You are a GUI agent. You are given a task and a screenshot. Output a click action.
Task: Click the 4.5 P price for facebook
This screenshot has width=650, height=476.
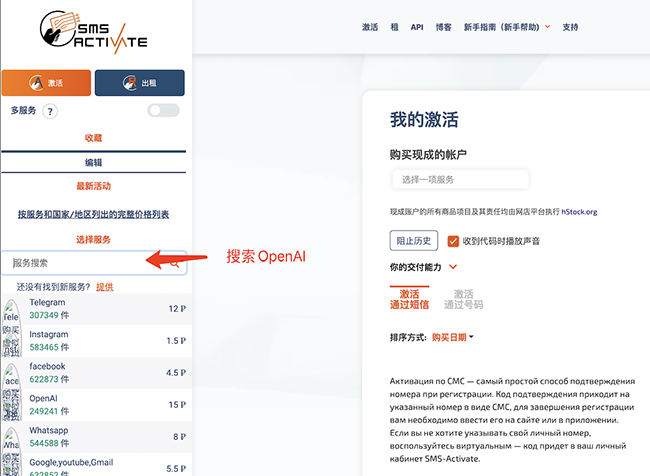(176, 373)
